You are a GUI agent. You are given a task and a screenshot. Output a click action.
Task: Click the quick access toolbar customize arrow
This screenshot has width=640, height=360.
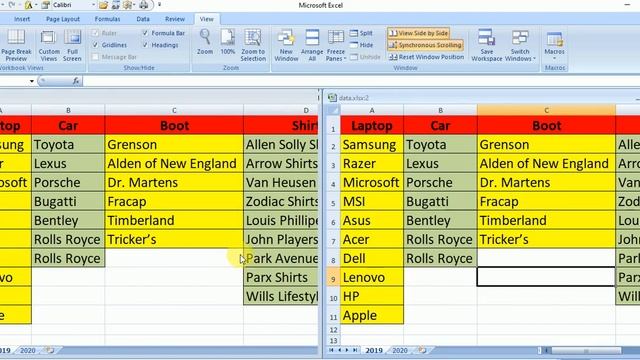[160, 5]
